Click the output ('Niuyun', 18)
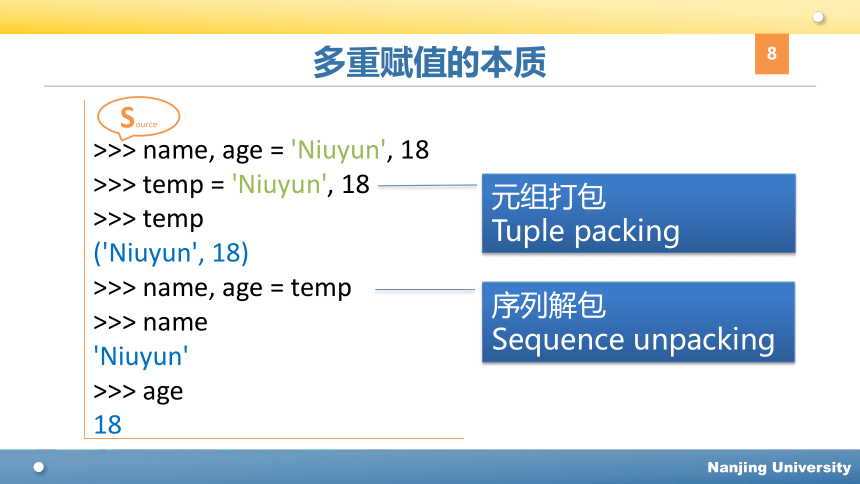 click(171, 253)
